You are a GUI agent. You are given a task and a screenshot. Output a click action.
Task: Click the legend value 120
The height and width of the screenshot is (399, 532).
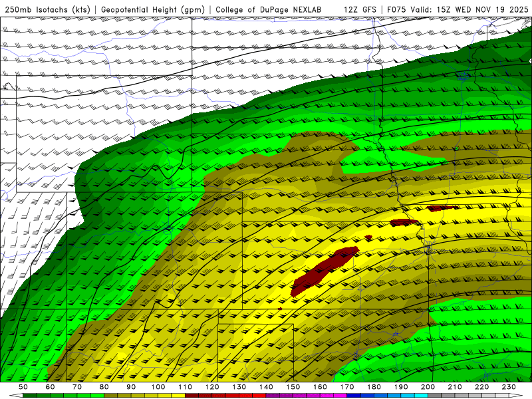click(x=212, y=387)
